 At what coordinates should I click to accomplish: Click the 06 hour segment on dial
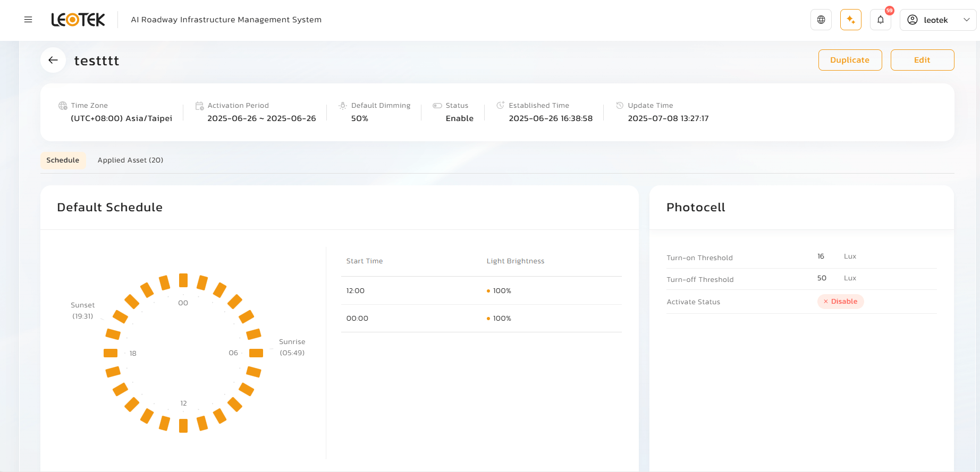(x=256, y=353)
